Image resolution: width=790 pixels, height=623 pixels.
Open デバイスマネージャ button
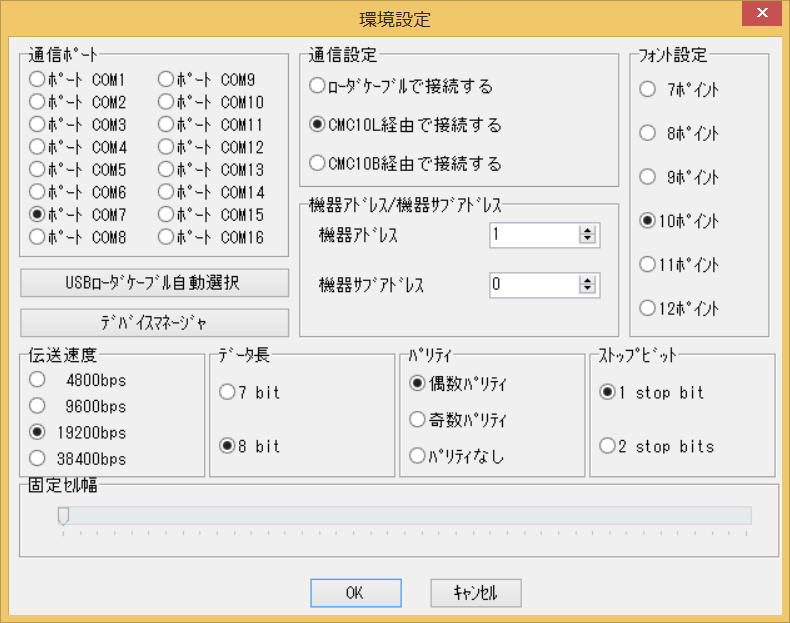coord(155,322)
